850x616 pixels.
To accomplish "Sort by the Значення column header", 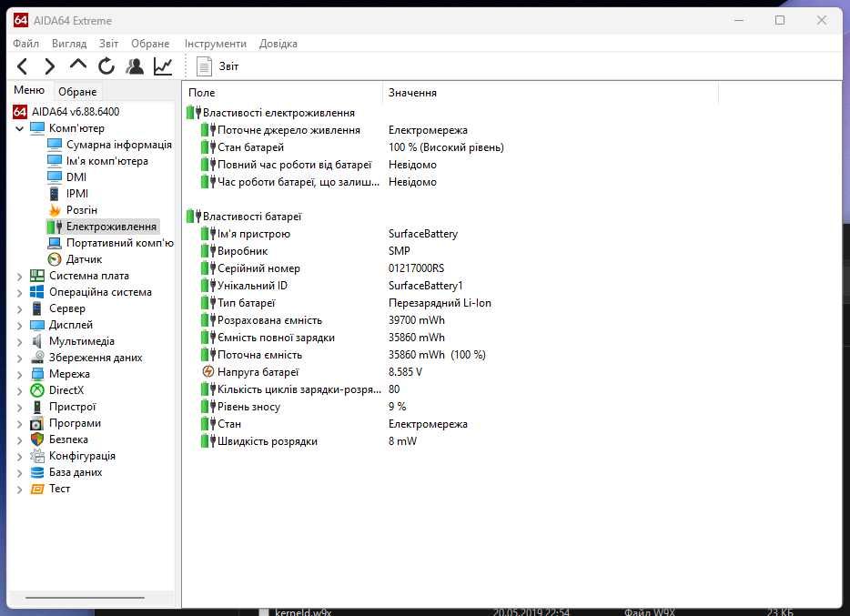I will pos(551,93).
